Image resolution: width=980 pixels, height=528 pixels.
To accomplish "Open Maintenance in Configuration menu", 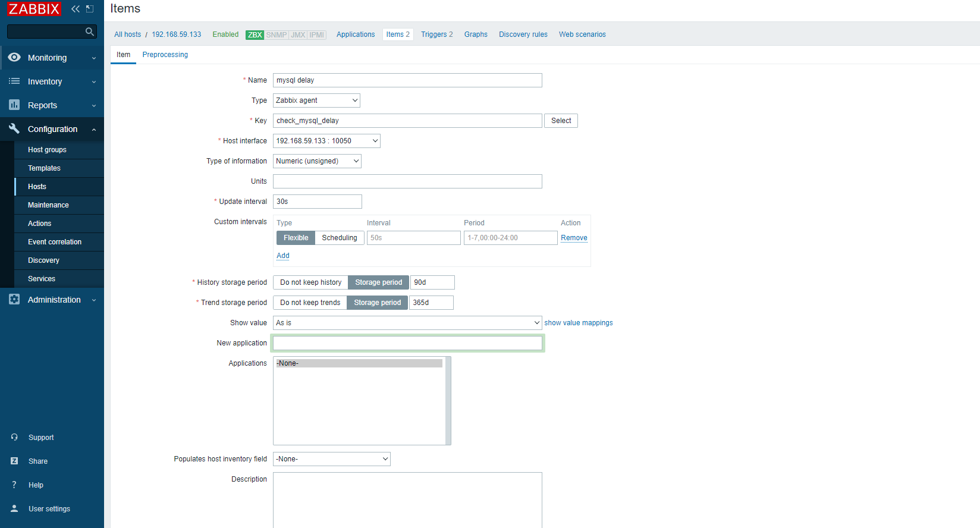I will click(59, 205).
